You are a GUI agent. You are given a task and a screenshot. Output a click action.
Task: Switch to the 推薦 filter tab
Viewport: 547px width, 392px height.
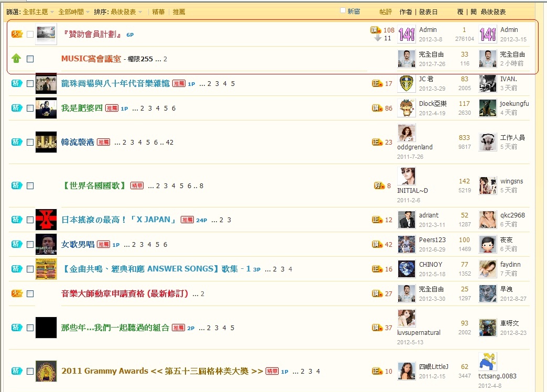pyautogui.click(x=179, y=12)
